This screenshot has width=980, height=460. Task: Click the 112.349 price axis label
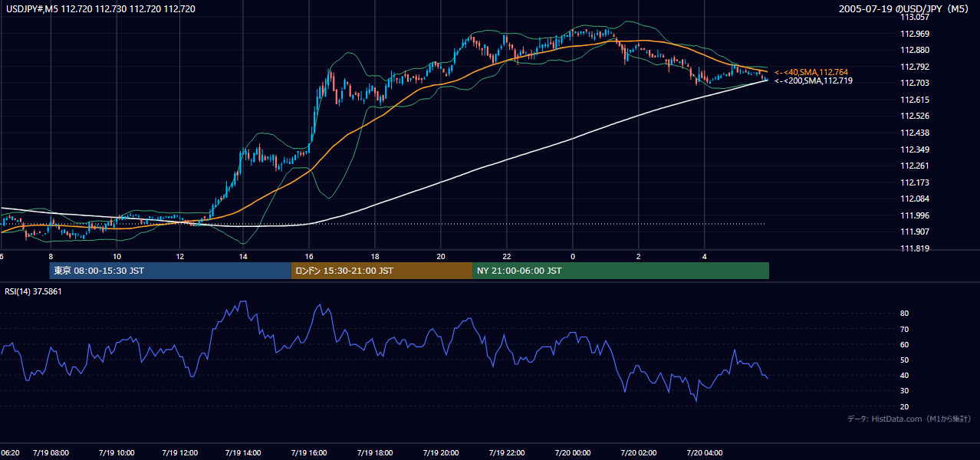click(x=914, y=149)
